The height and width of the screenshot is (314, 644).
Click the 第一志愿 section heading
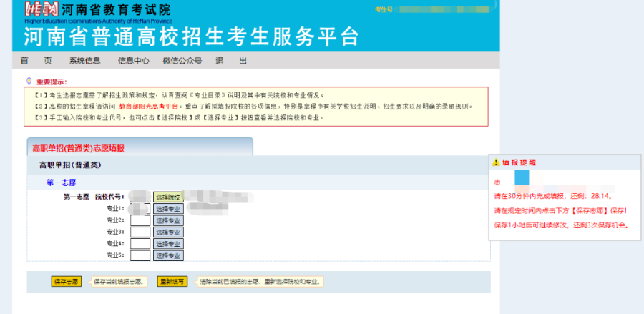point(62,182)
